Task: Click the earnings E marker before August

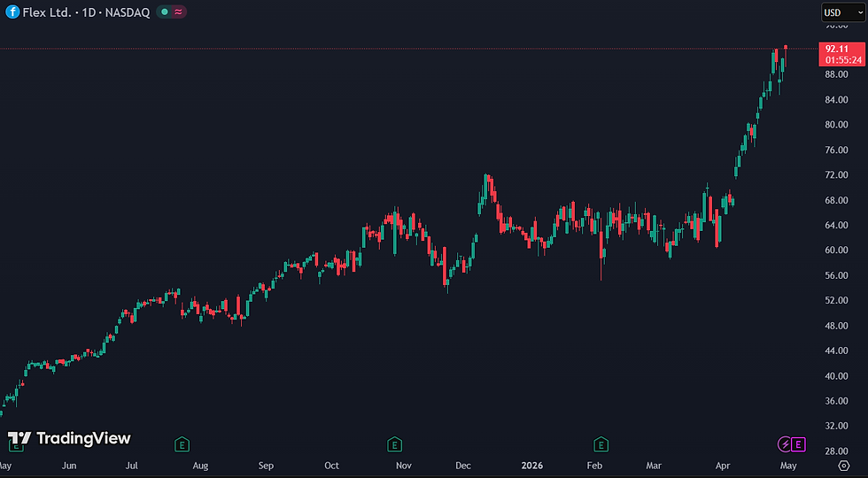Action: [x=182, y=443]
